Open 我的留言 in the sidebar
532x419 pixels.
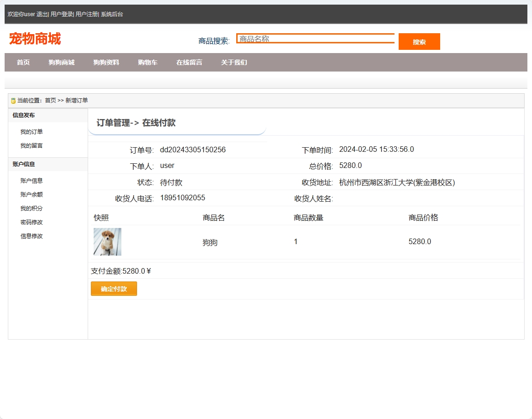click(x=31, y=146)
